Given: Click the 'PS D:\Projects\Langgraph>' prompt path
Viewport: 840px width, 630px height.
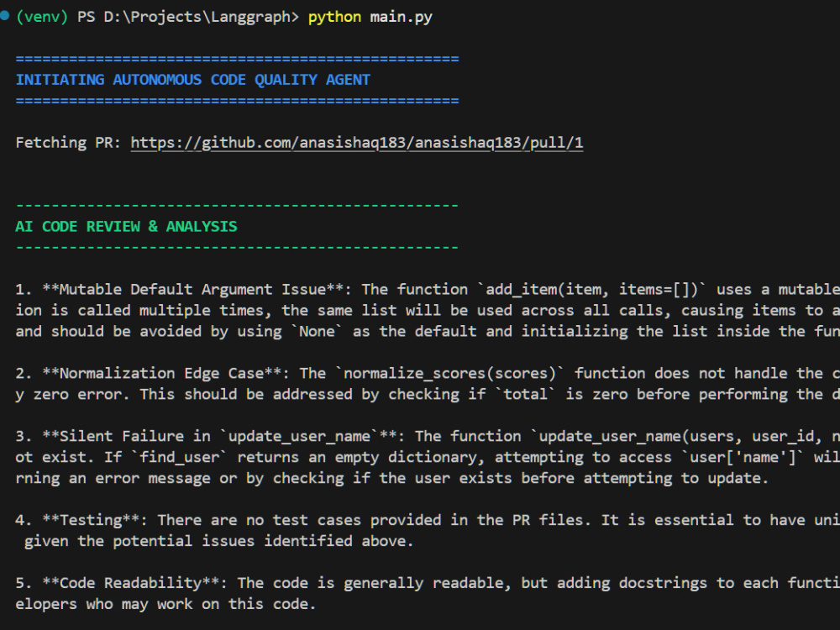Looking at the screenshot, I should [188, 17].
